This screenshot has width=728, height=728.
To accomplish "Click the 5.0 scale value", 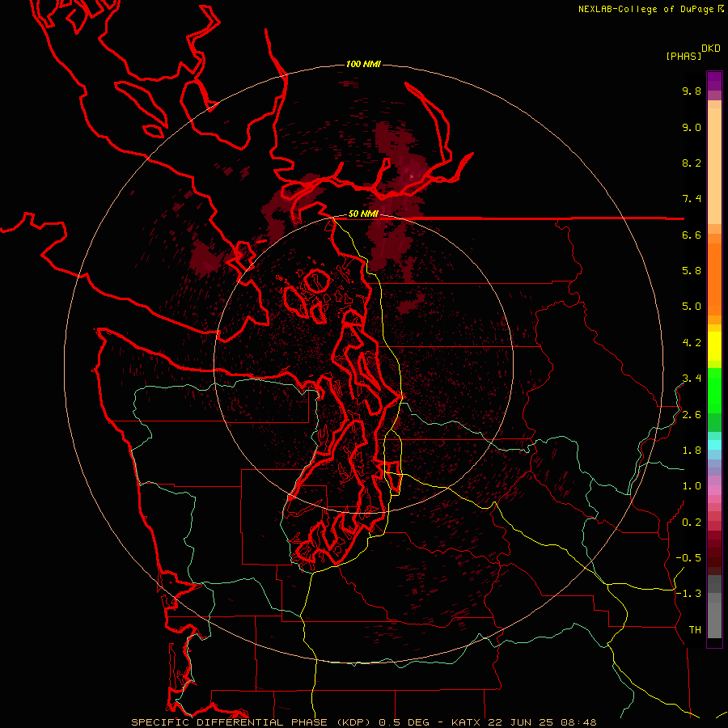I will (x=692, y=307).
